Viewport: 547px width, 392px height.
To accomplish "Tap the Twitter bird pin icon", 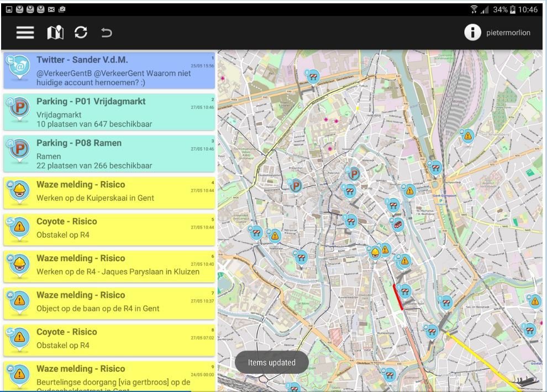I will click(x=18, y=67).
